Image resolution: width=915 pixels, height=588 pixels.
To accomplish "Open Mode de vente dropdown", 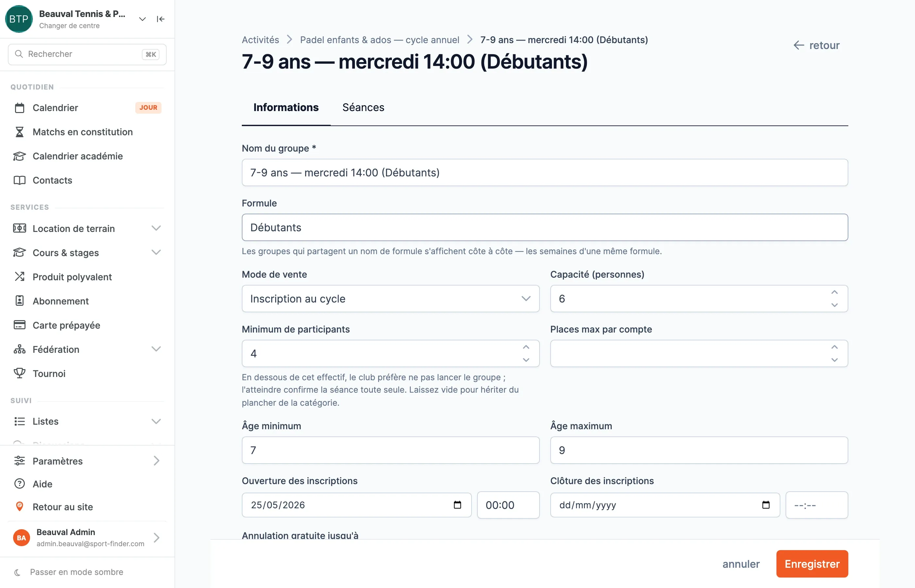I will pyautogui.click(x=390, y=299).
